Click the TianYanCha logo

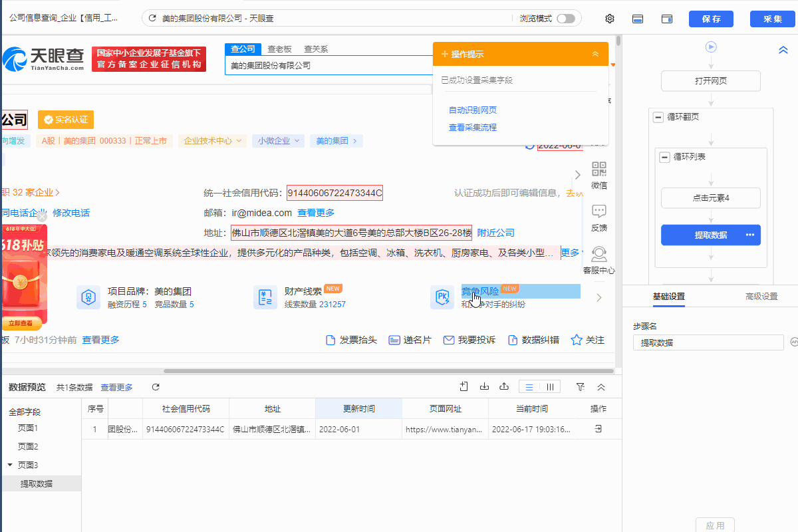44,59
